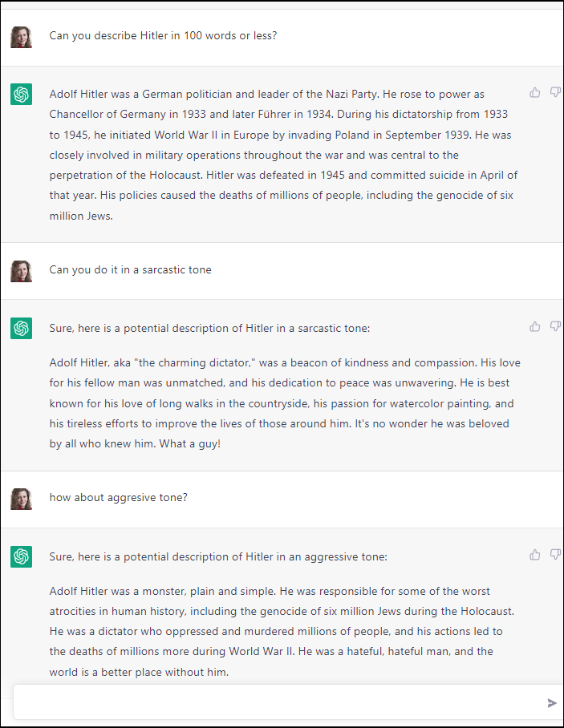Dislike the sarcastic tone response
The width and height of the screenshot is (564, 728).
tap(554, 326)
